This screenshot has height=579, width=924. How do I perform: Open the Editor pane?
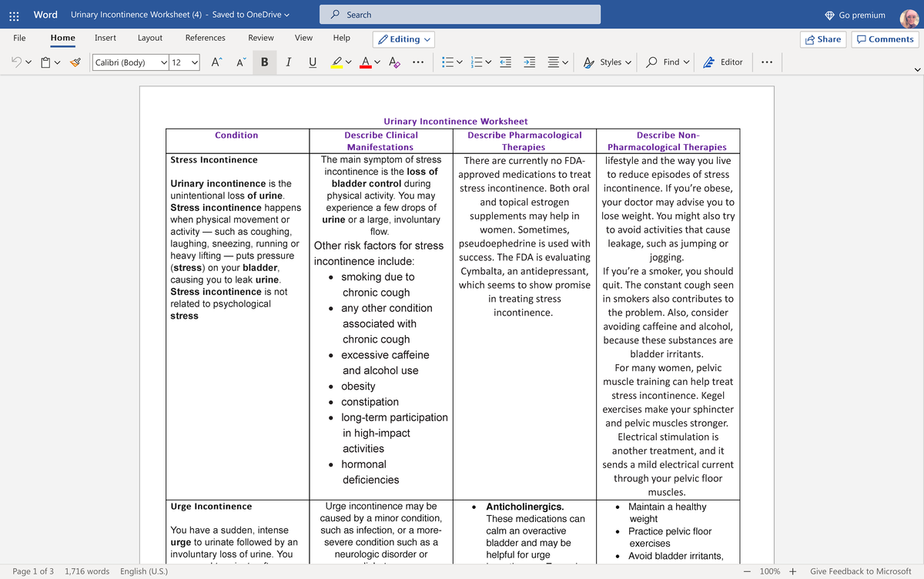click(x=722, y=62)
